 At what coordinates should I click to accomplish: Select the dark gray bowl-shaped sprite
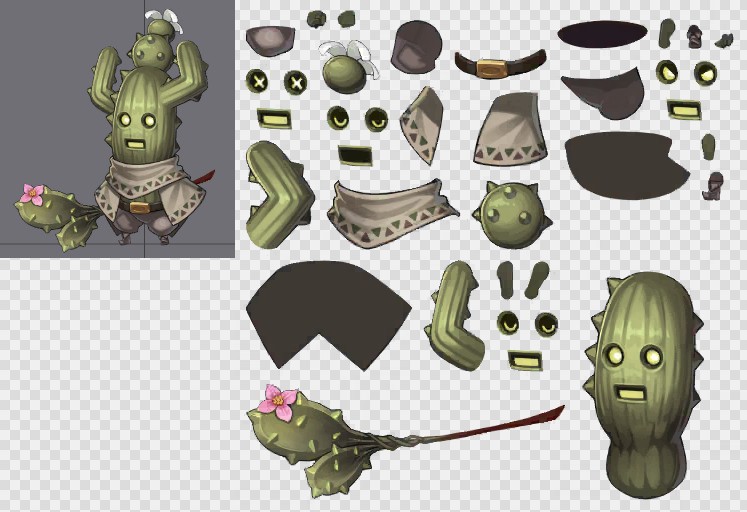(x=270, y=39)
